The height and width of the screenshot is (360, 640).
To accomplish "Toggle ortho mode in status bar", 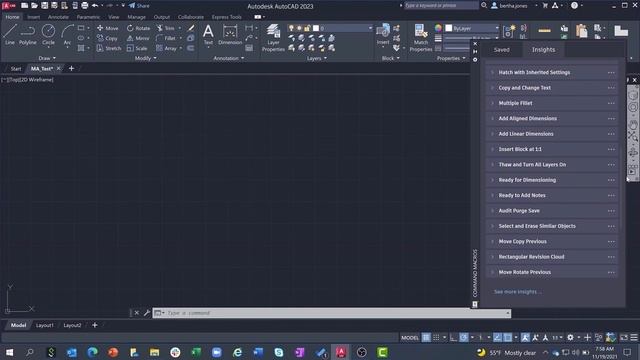I will [453, 338].
